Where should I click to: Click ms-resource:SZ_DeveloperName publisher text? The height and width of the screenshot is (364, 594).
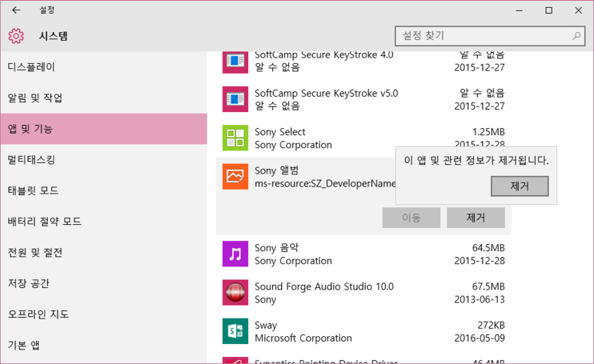click(325, 184)
